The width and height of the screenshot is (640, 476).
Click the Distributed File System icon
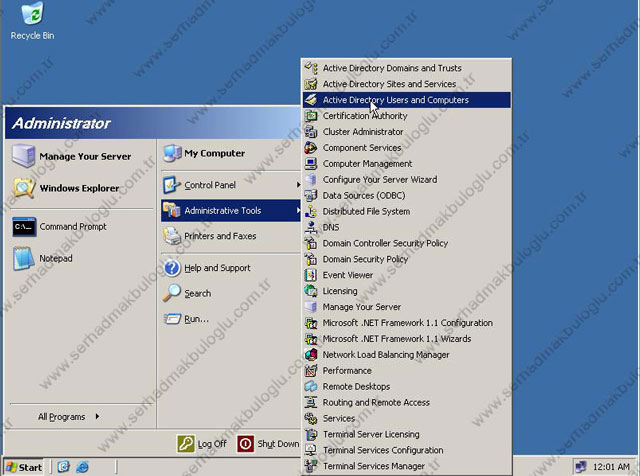(x=311, y=211)
